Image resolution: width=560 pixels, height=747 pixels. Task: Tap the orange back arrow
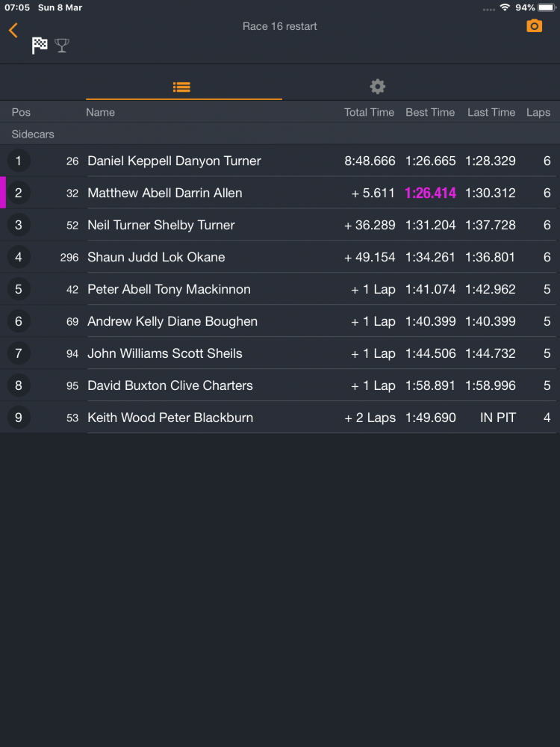(x=13, y=30)
